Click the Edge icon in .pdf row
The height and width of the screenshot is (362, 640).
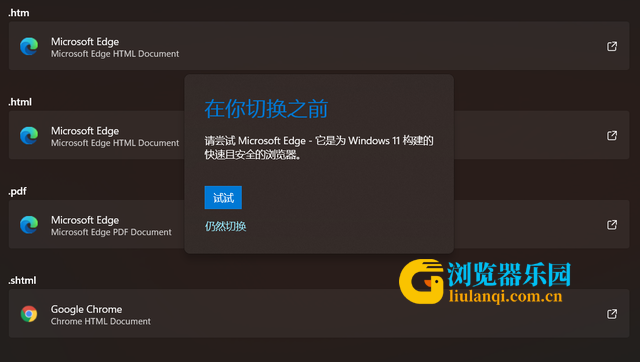pos(29,224)
